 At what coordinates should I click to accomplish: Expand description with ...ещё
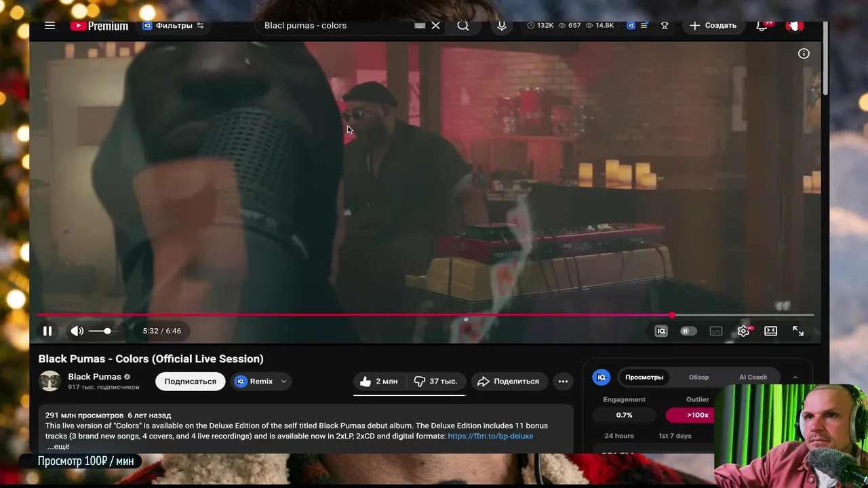58,447
